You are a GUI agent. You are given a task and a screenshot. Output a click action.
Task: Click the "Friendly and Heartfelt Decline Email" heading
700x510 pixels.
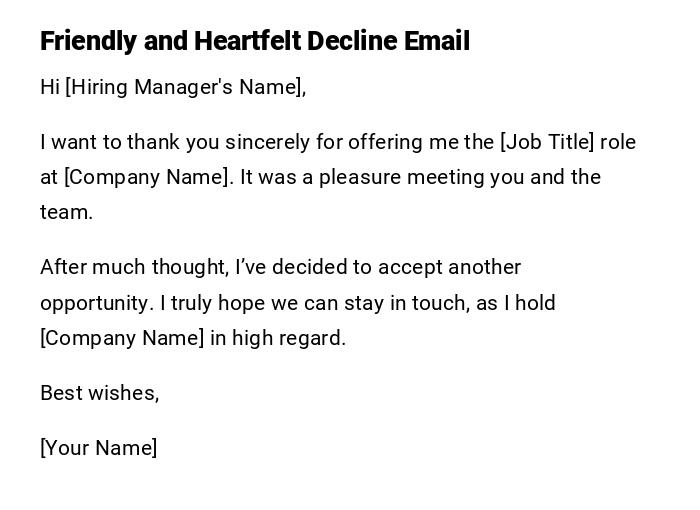click(x=254, y=41)
